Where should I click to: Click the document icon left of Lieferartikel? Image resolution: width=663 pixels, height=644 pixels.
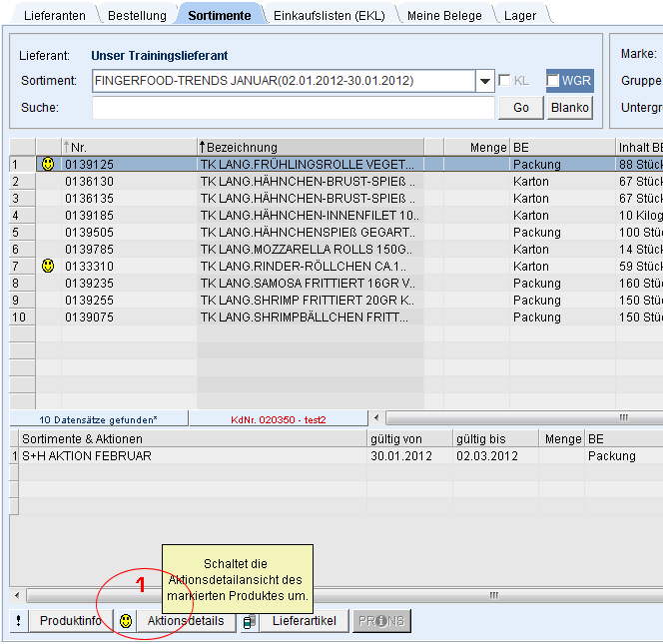click(250, 621)
